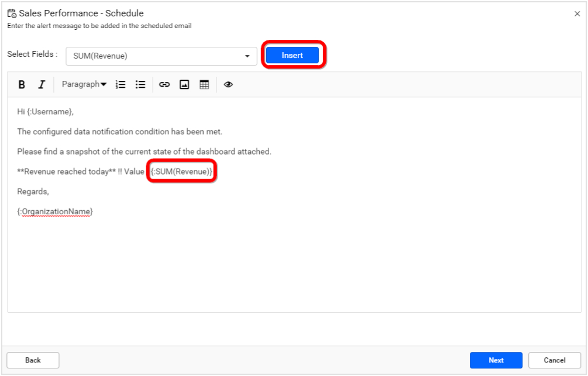Insert a hyperlink into the message

[x=164, y=84]
